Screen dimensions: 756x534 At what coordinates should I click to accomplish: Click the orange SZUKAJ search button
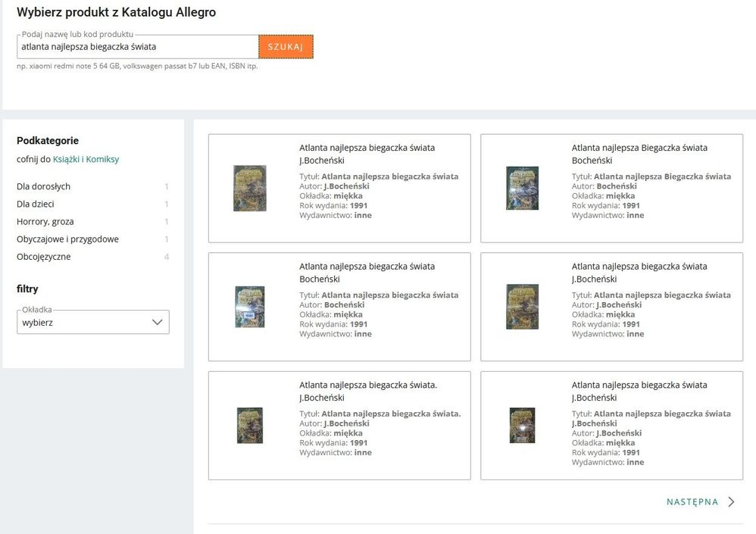pyautogui.click(x=286, y=47)
